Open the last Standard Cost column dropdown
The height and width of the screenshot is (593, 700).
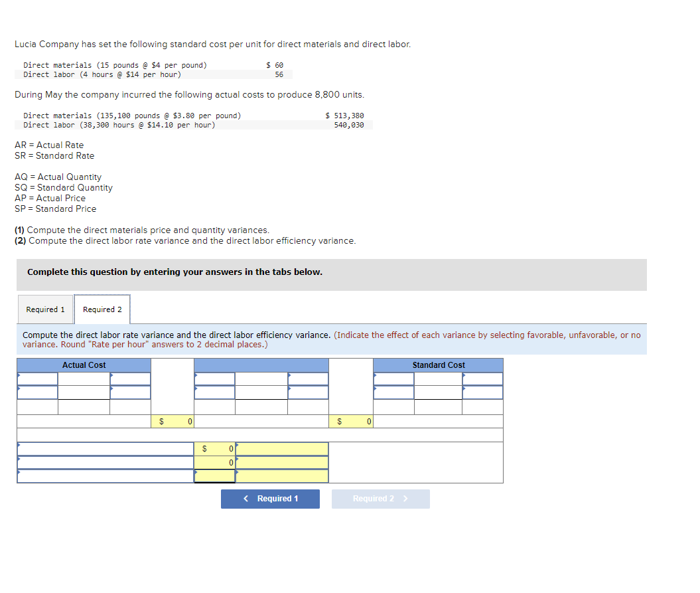[483, 379]
